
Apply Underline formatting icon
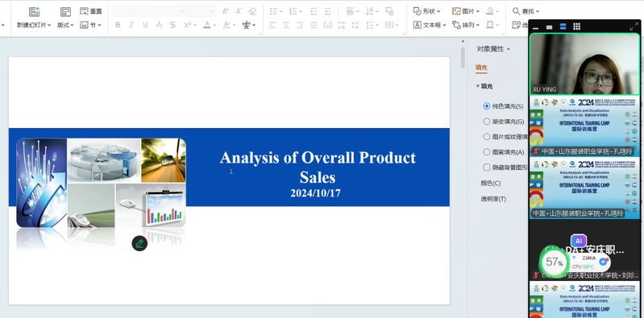(x=145, y=25)
